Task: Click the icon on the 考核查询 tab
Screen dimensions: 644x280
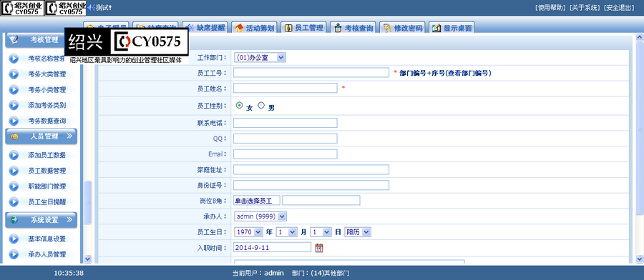Action: pos(338,29)
